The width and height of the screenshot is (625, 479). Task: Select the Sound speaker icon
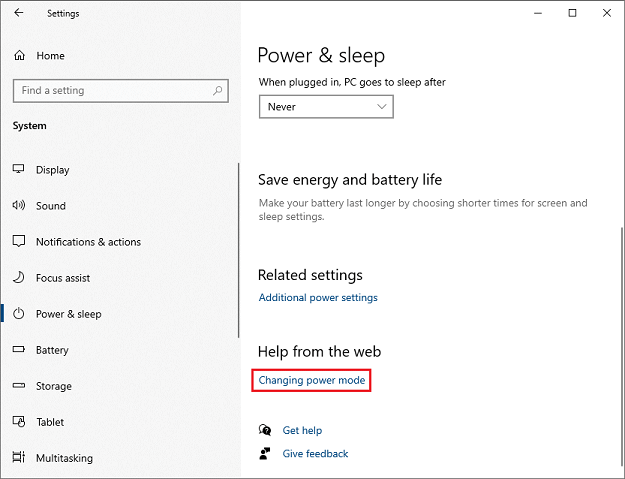18,206
